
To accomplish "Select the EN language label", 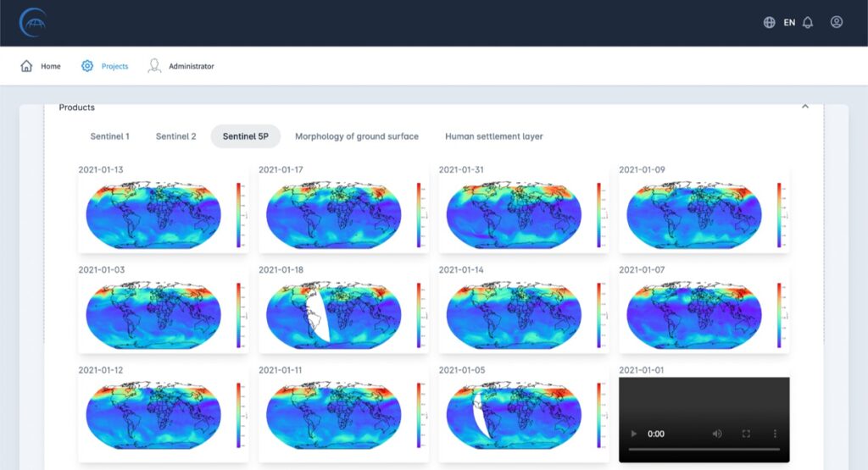I will [x=789, y=23].
